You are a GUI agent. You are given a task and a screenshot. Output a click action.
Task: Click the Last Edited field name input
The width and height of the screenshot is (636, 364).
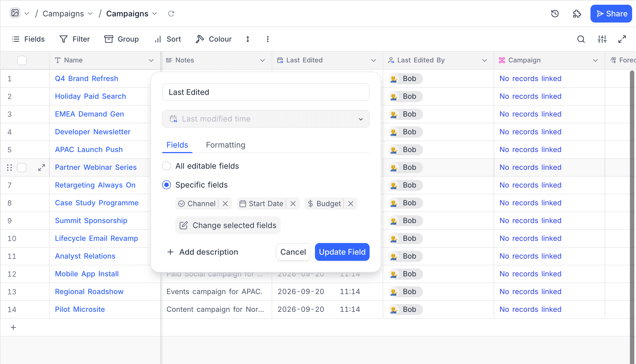(x=266, y=92)
